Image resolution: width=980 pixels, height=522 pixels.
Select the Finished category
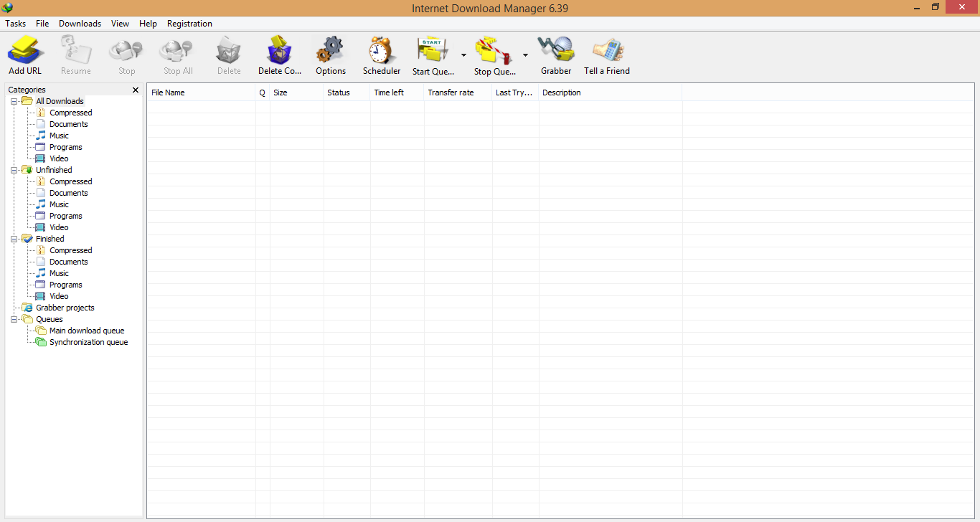point(50,239)
